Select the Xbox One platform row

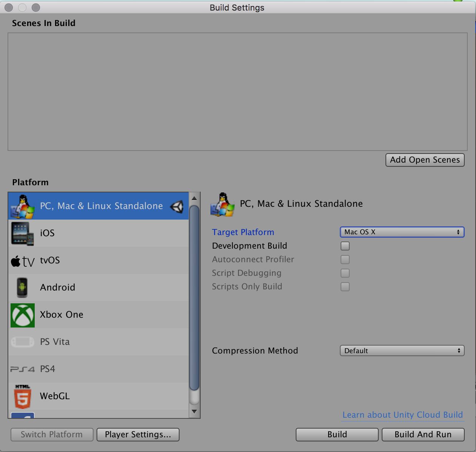[98, 315]
